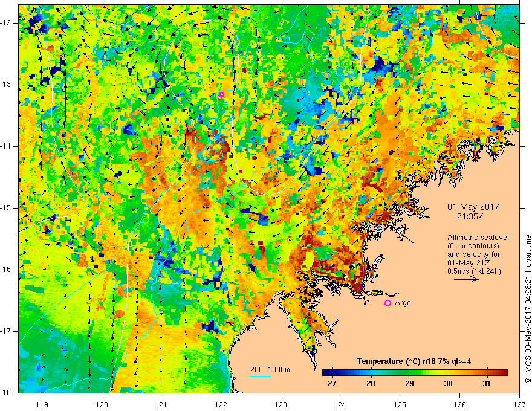This screenshot has width=532, height=411.
Task: Click the dark red end of temperature scale
Action: (504, 372)
